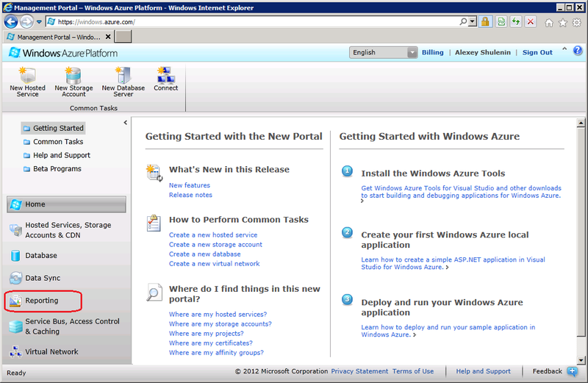Open browser Home icon

coord(549,23)
